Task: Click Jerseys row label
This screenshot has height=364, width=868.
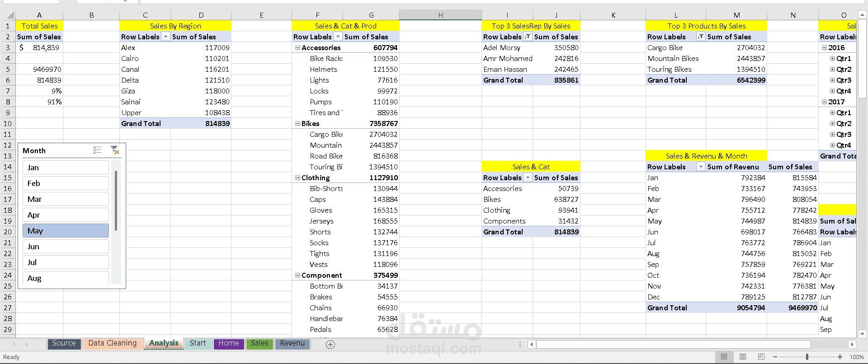Action: [321, 221]
